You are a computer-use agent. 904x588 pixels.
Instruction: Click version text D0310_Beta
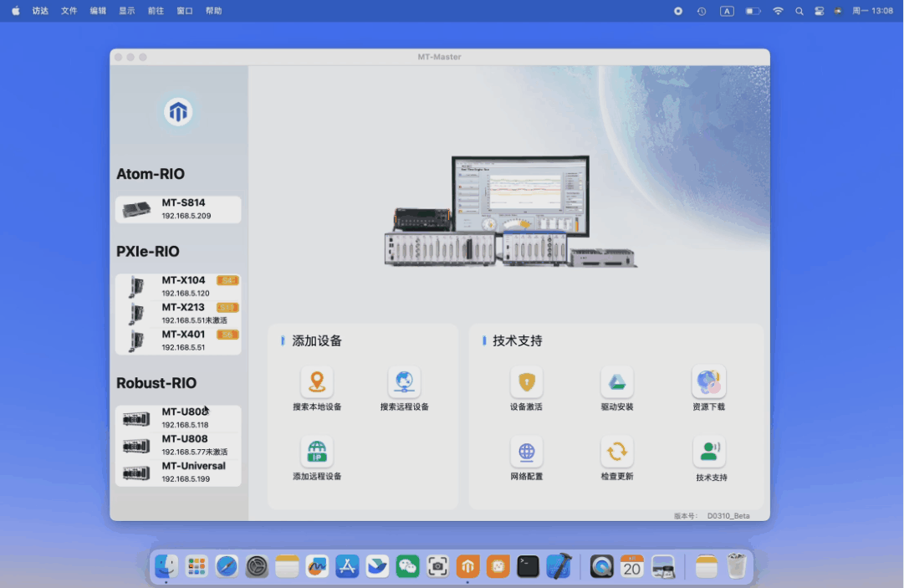pyautogui.click(x=728, y=516)
